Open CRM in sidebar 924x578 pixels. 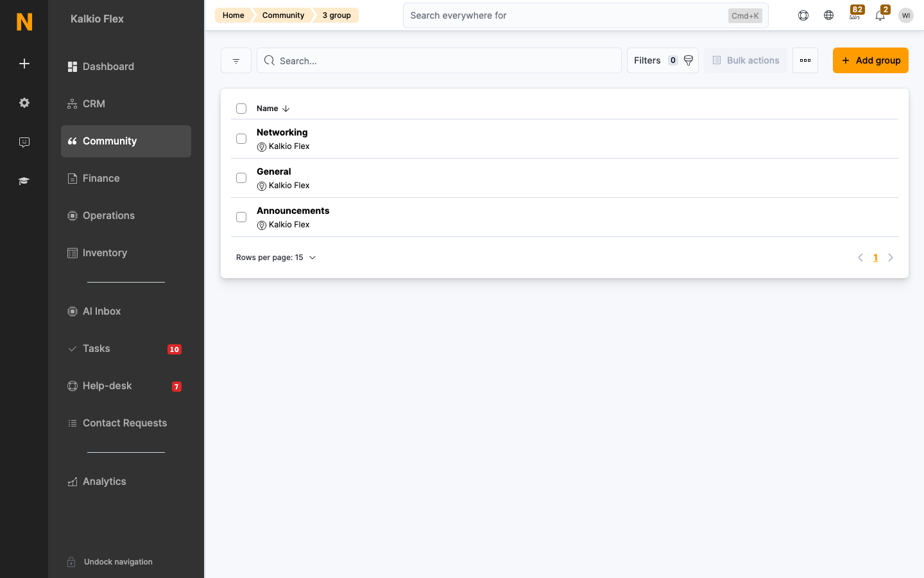[126, 104]
